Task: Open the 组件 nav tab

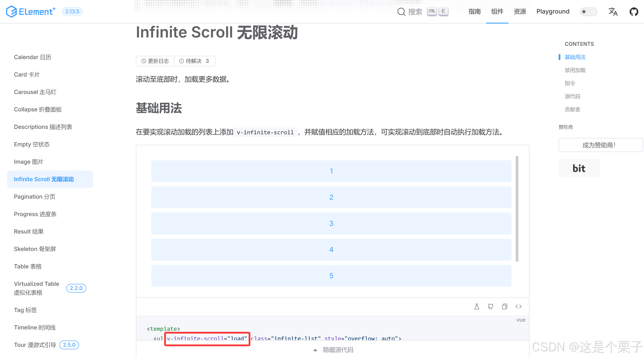Action: point(497,12)
